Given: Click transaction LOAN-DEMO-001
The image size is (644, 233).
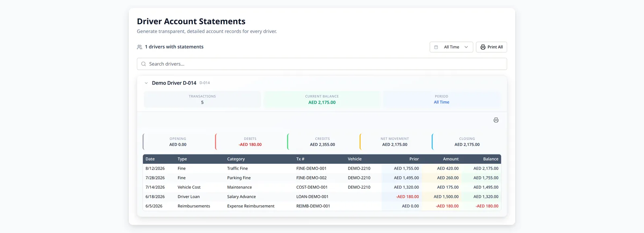Looking at the screenshot, I should (x=312, y=197).
